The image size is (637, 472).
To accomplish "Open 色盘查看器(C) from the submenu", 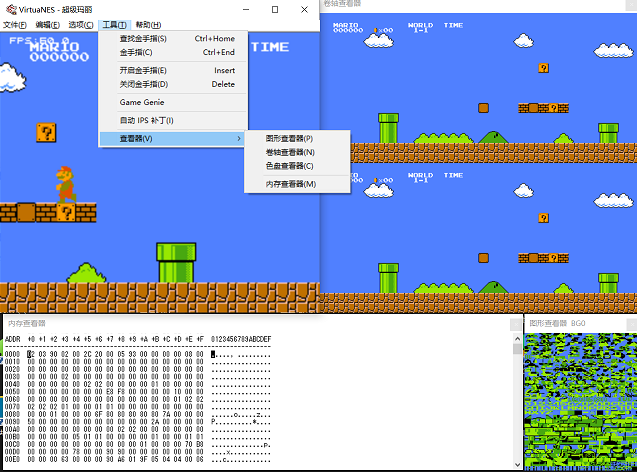I will point(297,166).
